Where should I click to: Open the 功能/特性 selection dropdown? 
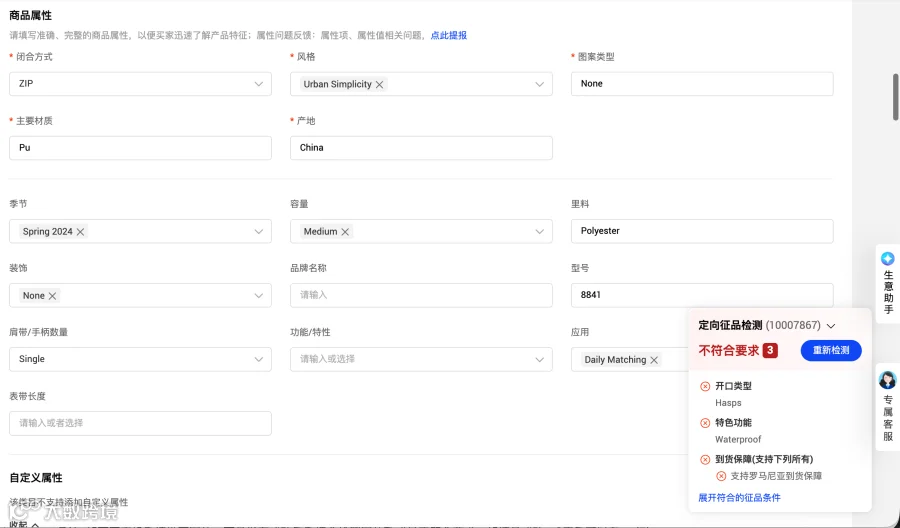[421, 359]
